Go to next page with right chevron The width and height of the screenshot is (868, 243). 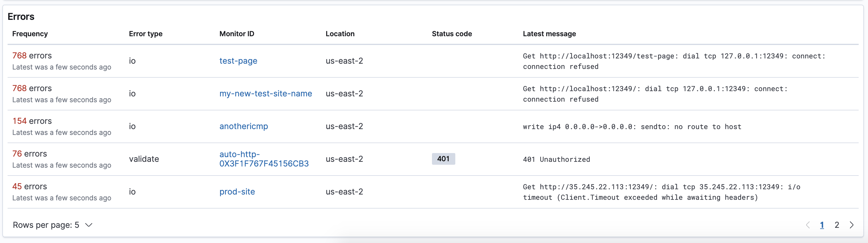click(x=851, y=225)
